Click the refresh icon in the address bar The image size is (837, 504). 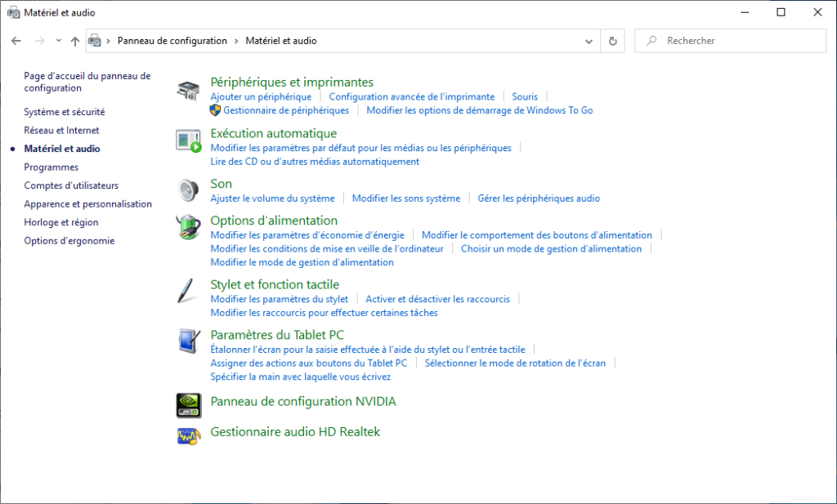point(612,40)
